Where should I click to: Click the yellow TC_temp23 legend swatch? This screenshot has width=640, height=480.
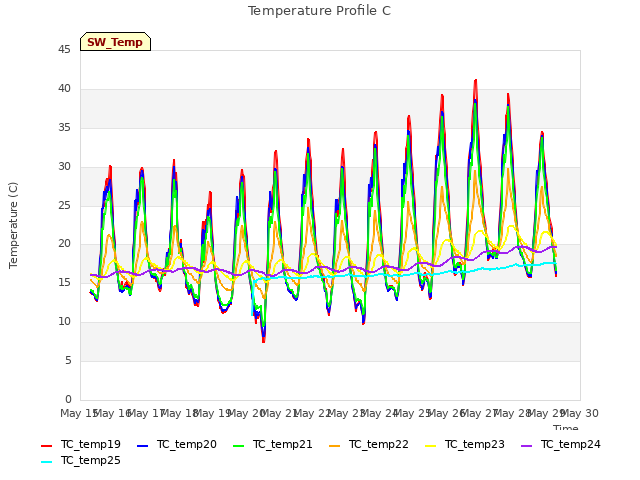[x=430, y=446]
